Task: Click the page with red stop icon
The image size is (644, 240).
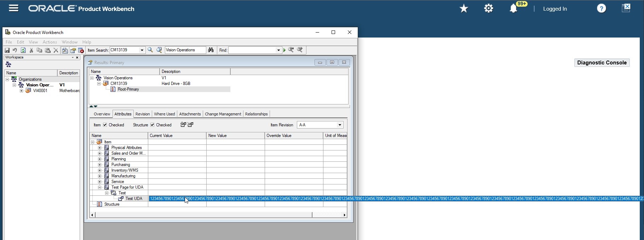Action: [81, 50]
